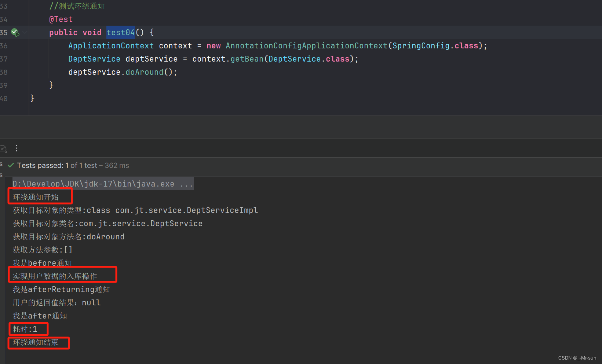Viewport: 602px width, 364px height.
Task: Click the ApplicationContext type on line 36
Action: pos(111,46)
